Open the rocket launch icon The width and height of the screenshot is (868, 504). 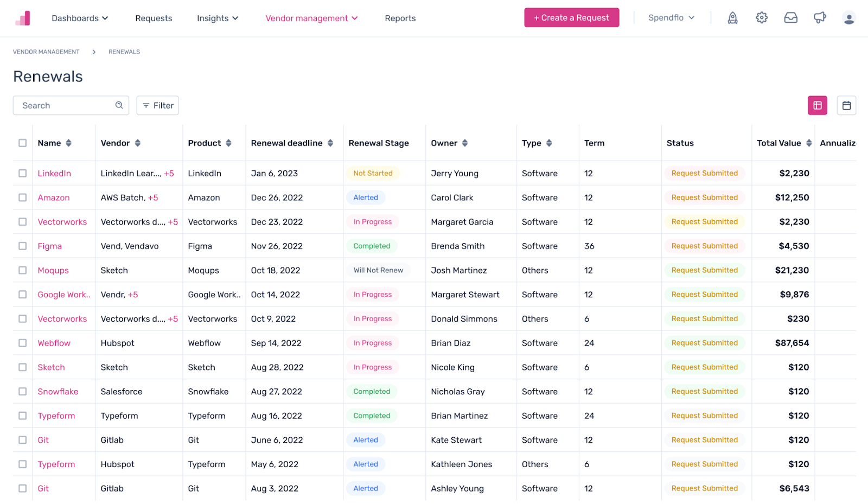click(x=732, y=18)
